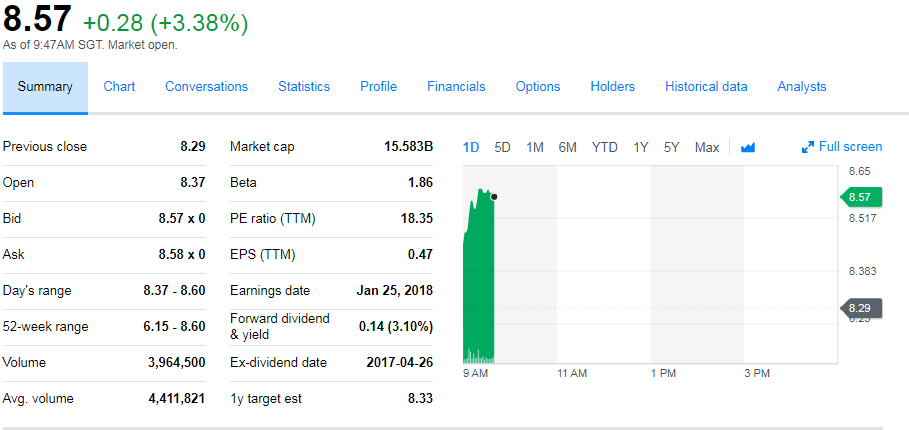
Task: Change chart range to 1M
Action: [535, 148]
